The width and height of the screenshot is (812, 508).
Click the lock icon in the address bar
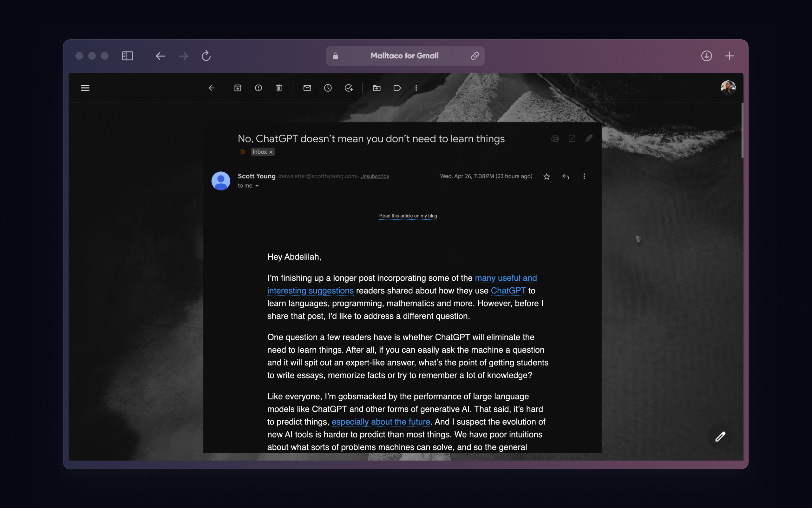[336, 56]
